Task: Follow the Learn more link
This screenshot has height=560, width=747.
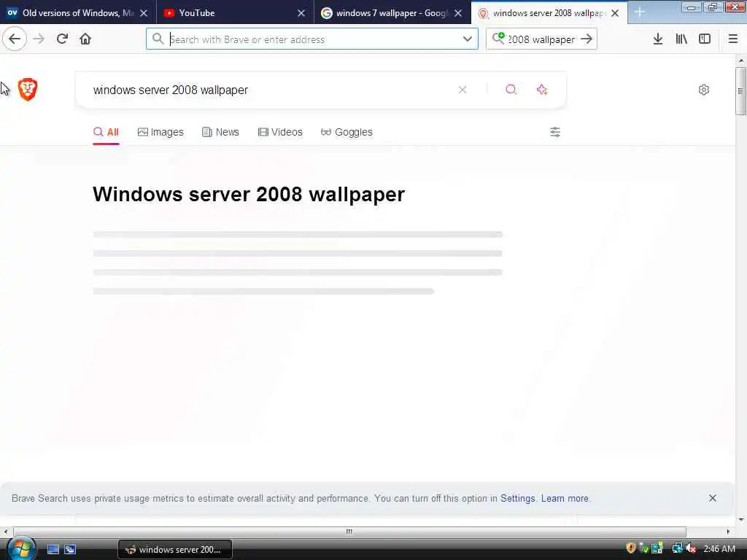Action: 565,498
